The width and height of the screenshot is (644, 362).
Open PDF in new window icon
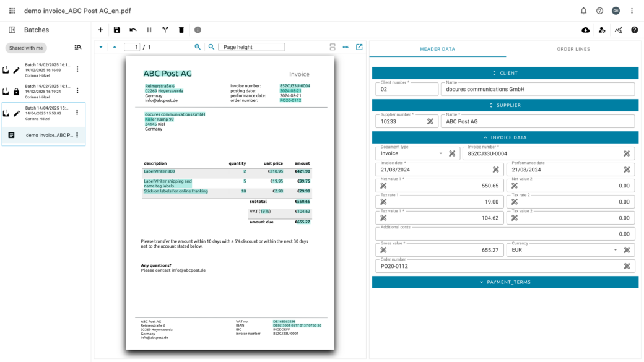(359, 47)
